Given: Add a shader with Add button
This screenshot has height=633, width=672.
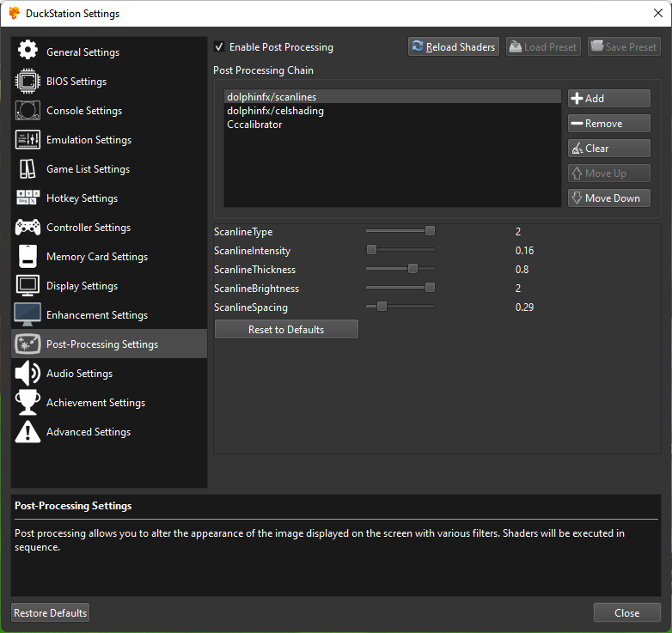Looking at the screenshot, I should (609, 98).
